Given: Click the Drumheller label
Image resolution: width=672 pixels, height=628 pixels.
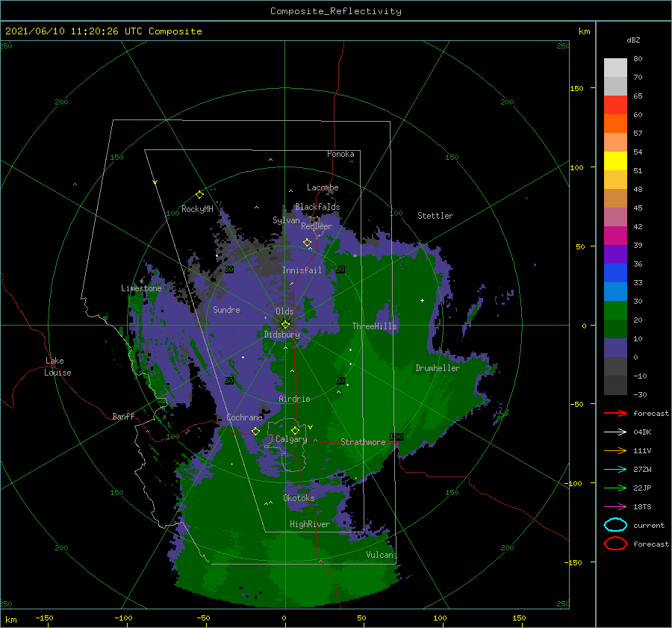Looking at the screenshot, I should click(x=438, y=368).
